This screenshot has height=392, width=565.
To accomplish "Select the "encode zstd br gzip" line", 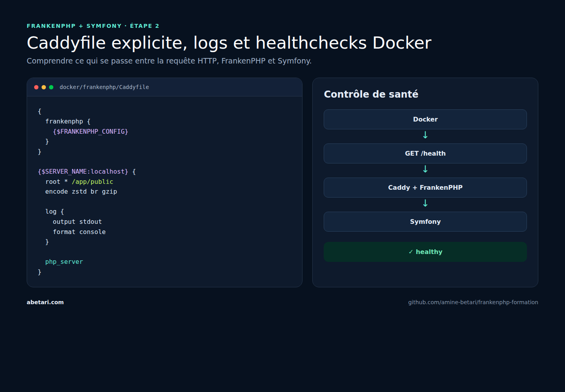I will point(81,192).
